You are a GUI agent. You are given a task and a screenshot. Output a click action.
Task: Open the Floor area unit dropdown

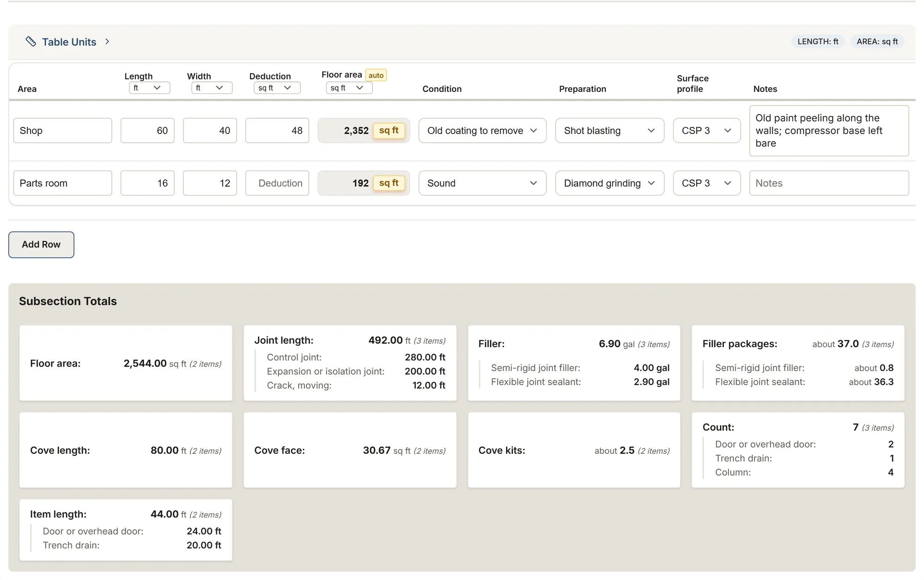coord(349,88)
